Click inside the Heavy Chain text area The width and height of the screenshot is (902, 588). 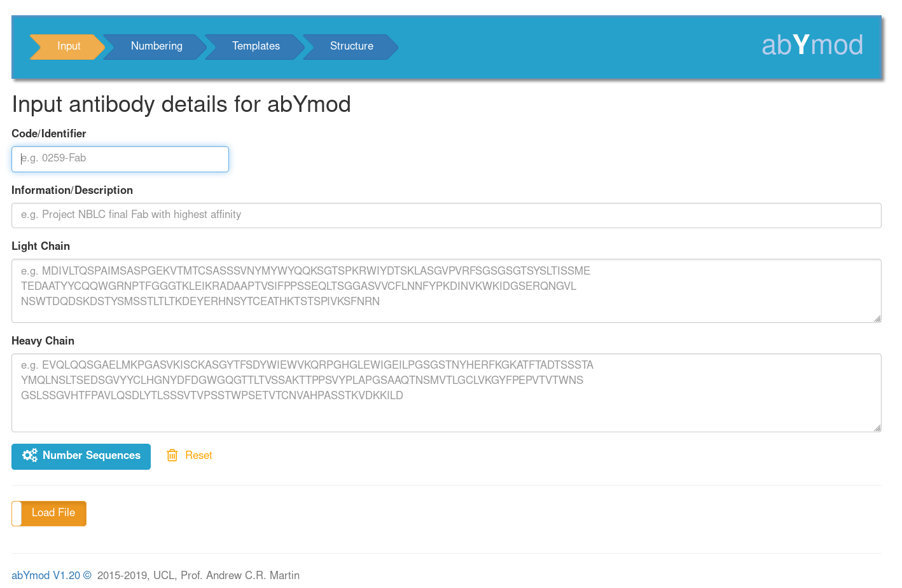tap(447, 393)
